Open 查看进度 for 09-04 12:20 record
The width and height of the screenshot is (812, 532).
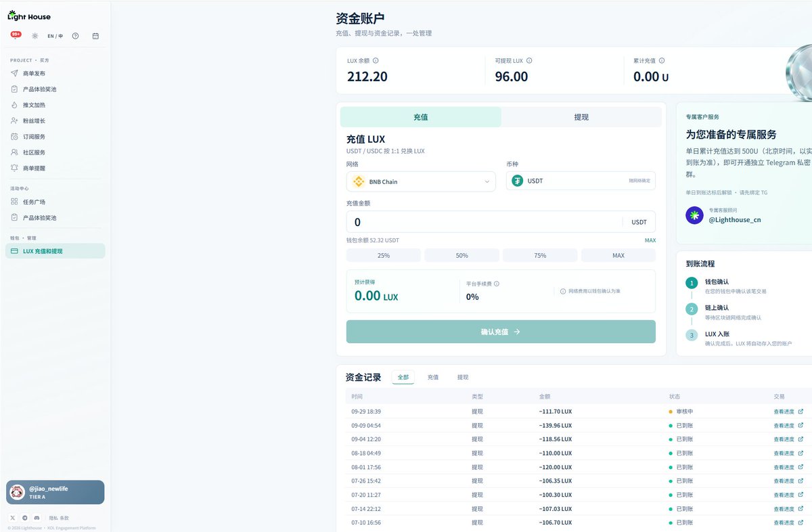(x=788, y=439)
